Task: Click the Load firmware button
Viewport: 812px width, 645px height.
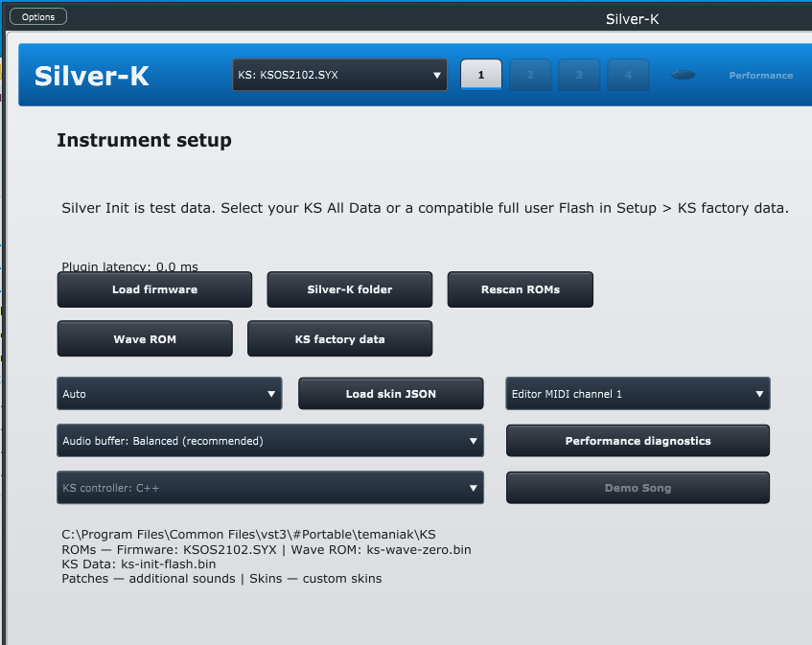Action: pos(155,289)
